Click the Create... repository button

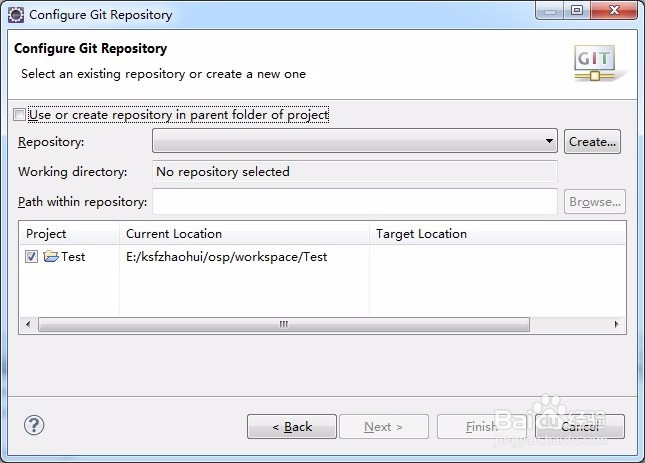click(x=592, y=141)
